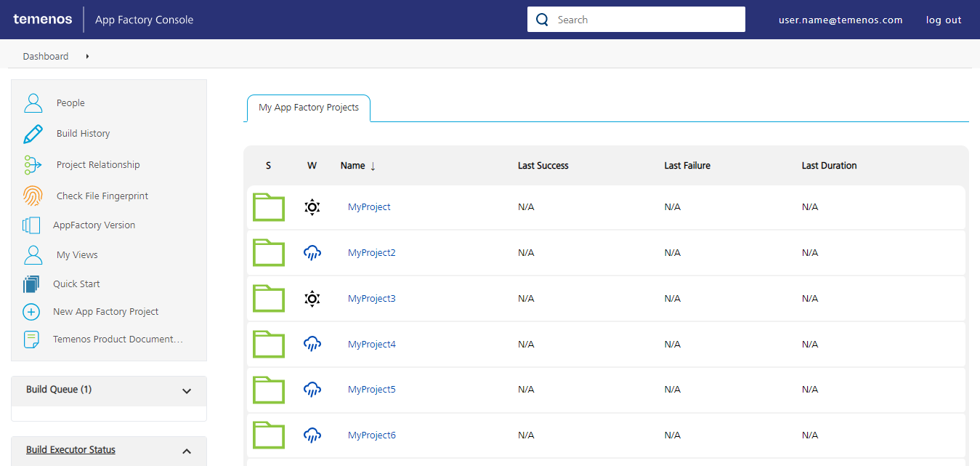The height and width of the screenshot is (466, 980).
Task: Click the Quick Start stacked pages icon
Action: point(31,284)
